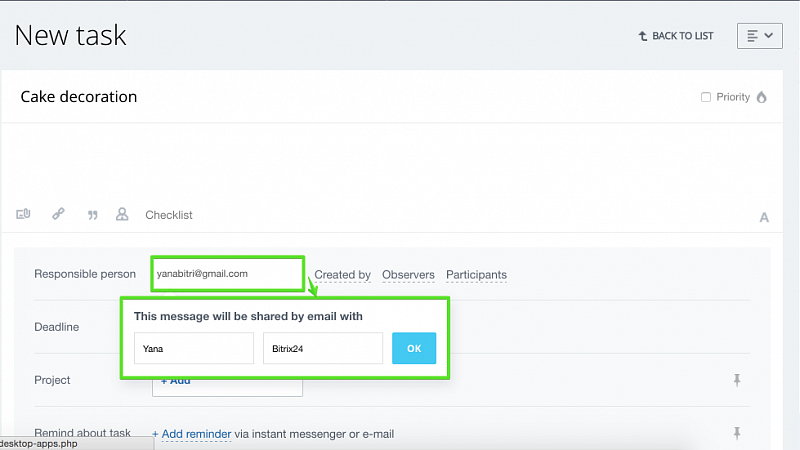Image resolution: width=800 pixels, height=450 pixels.
Task: Add a Checklist to the task
Action: (x=169, y=215)
